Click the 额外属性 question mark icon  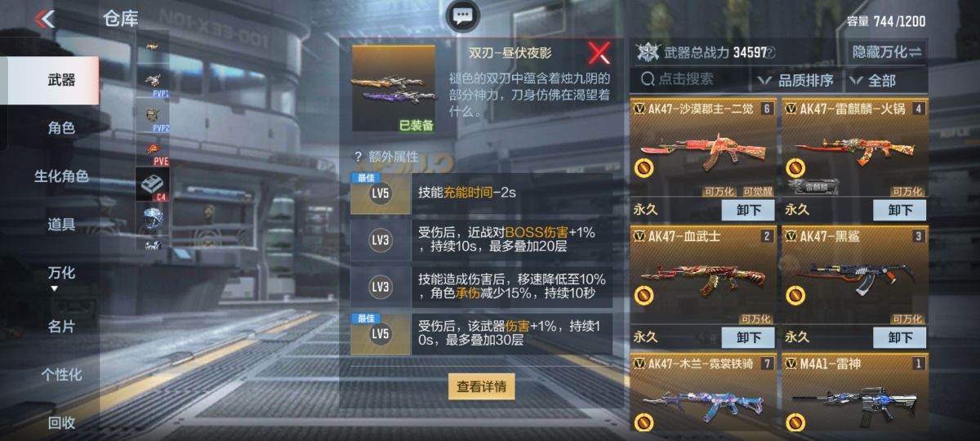[358, 156]
